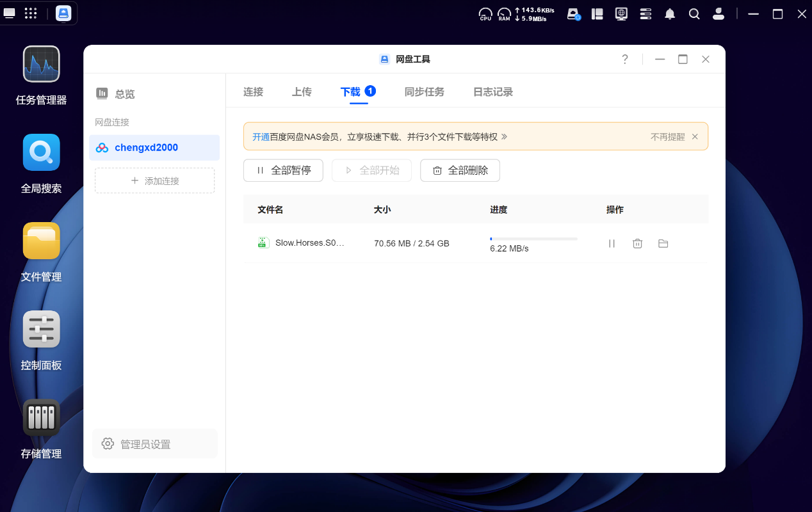The image size is (812, 512).
Task: Click Pause All button
Action: [283, 170]
